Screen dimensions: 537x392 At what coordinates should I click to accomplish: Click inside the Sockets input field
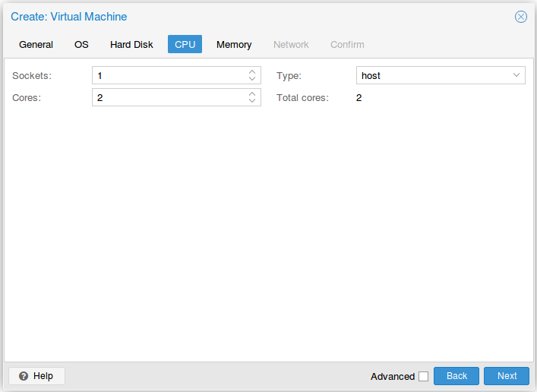[167, 76]
